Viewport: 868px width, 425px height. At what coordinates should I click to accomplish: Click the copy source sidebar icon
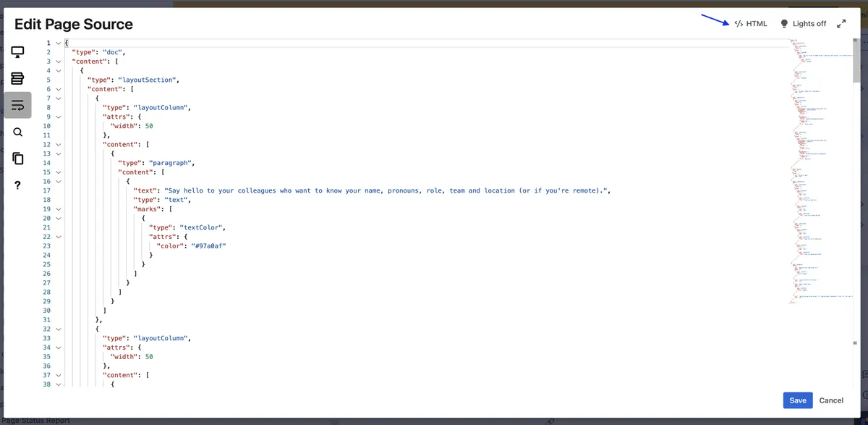click(17, 159)
